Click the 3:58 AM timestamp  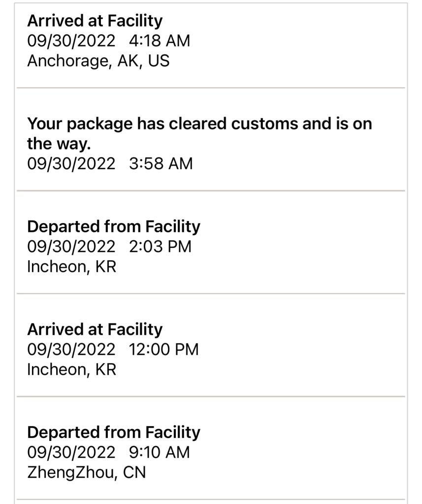(x=161, y=163)
